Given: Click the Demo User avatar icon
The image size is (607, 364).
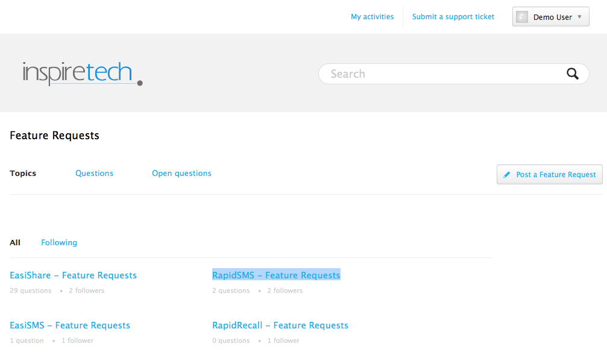Looking at the screenshot, I should (522, 17).
